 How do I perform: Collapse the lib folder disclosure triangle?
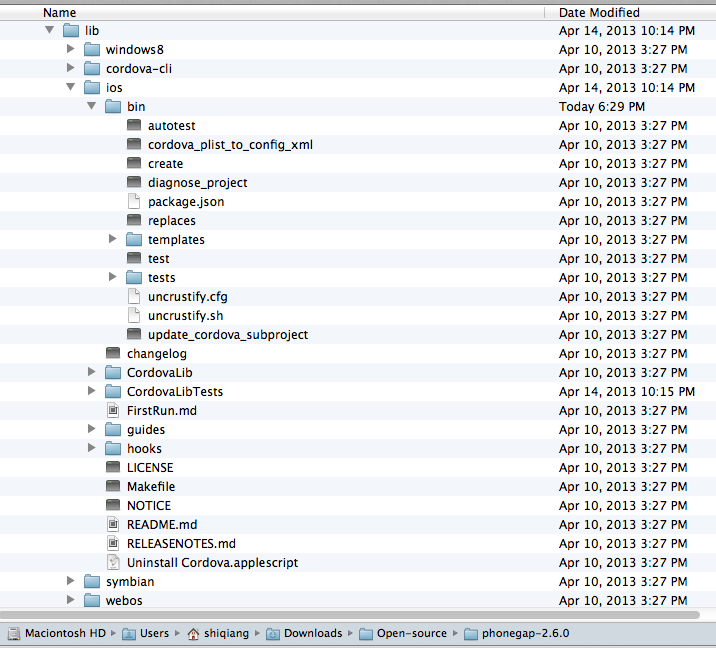pyautogui.click(x=50, y=30)
